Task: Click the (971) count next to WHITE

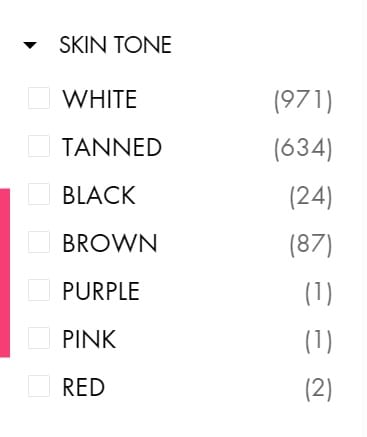Action: click(x=303, y=101)
